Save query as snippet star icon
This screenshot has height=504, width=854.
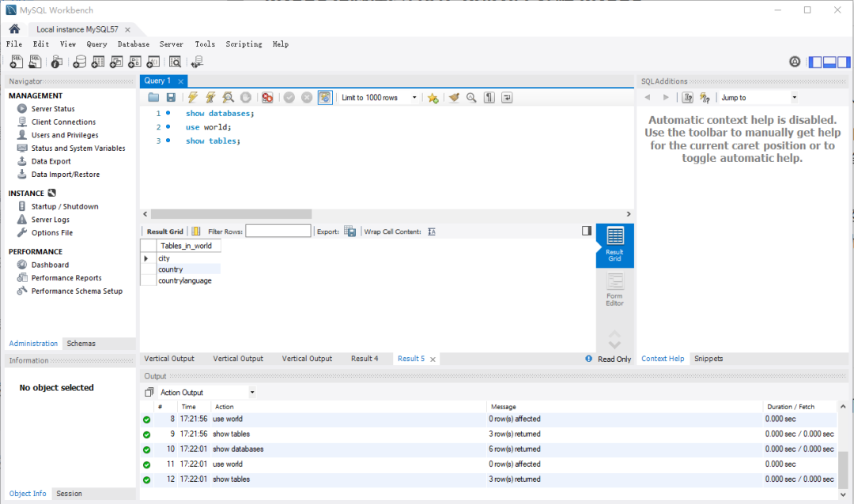click(433, 98)
